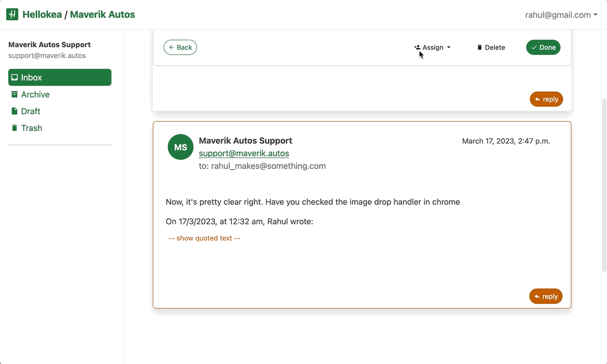Click the checkmark icon on Done button
Viewport: 607px width, 364px height.
click(535, 47)
